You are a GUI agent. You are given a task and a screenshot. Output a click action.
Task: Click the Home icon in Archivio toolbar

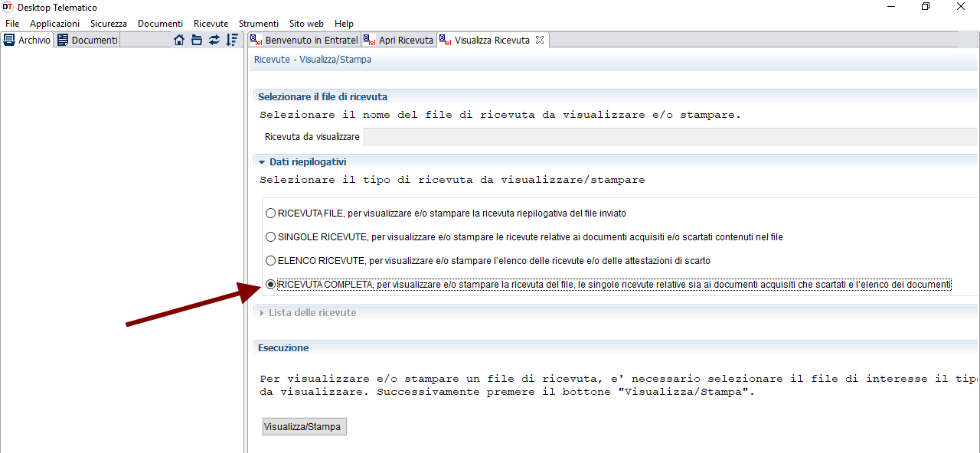pos(179,40)
